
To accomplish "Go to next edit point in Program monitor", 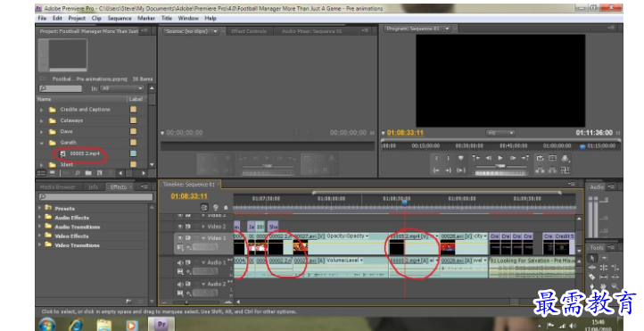I will [x=525, y=158].
